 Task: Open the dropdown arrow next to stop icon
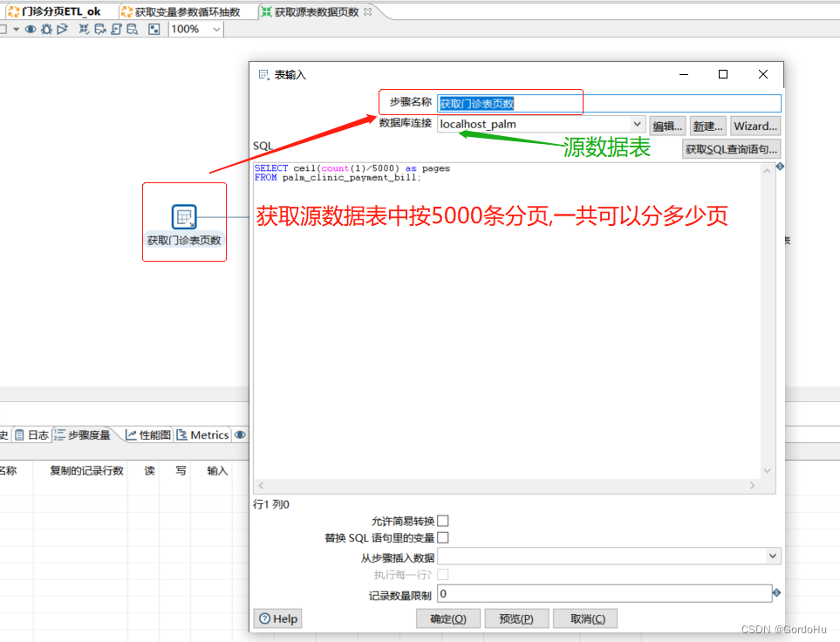coord(16,29)
